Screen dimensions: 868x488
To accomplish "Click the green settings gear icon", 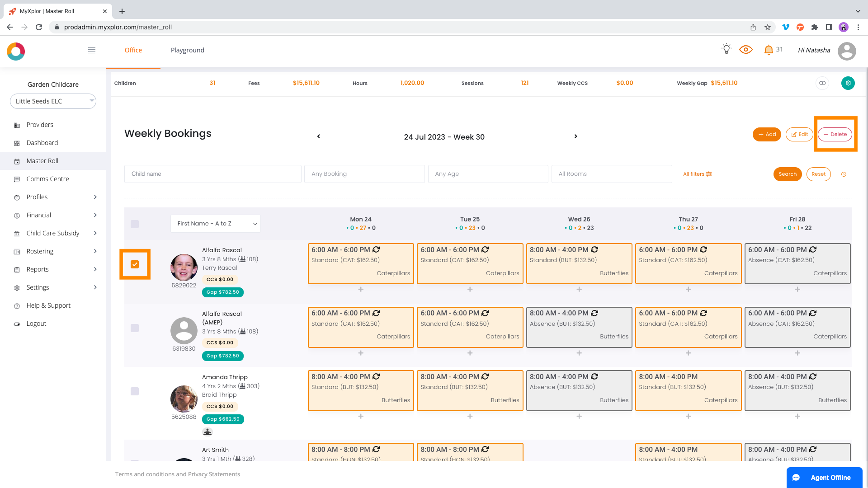I will 848,83.
